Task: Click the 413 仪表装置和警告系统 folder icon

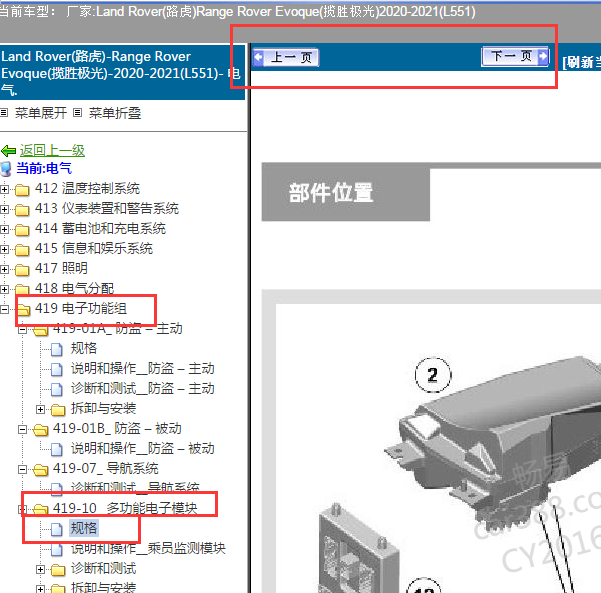Action: click(x=22, y=209)
